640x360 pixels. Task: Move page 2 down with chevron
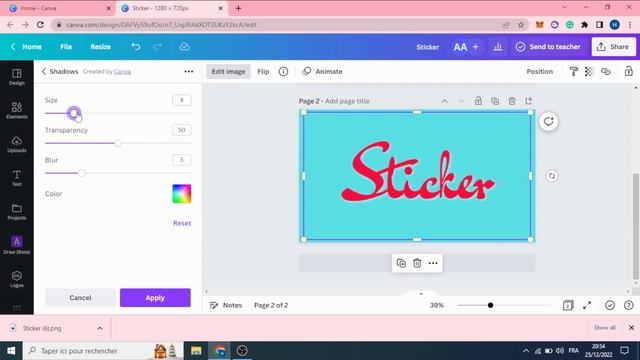click(461, 101)
